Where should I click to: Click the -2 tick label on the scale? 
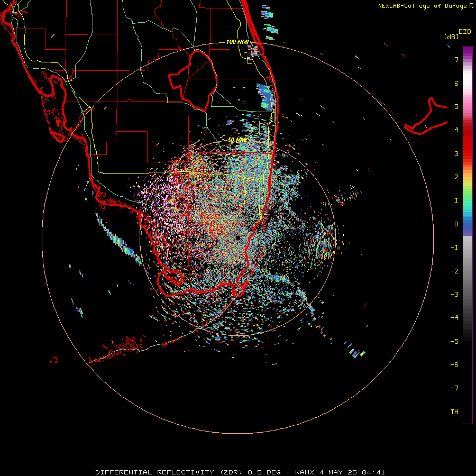[x=454, y=271]
